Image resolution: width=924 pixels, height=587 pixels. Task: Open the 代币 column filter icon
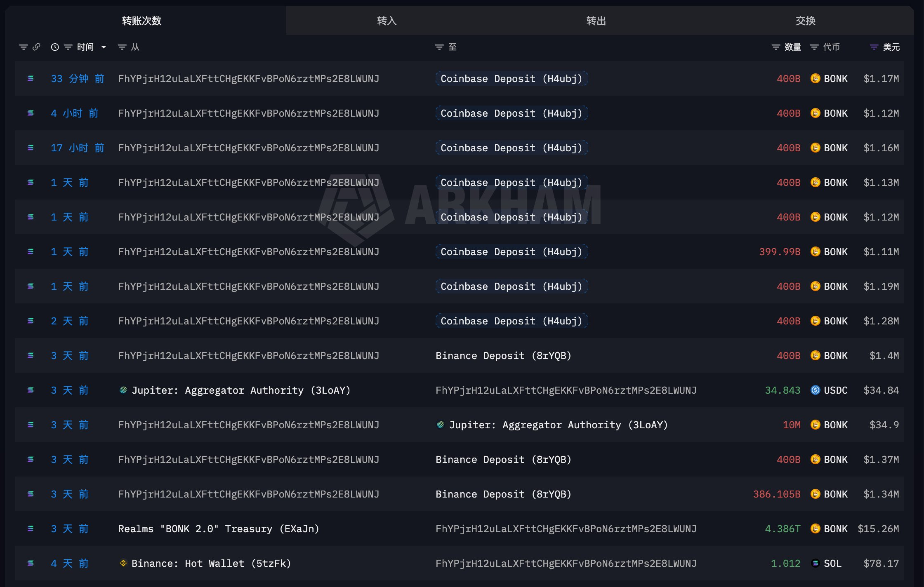coord(814,47)
